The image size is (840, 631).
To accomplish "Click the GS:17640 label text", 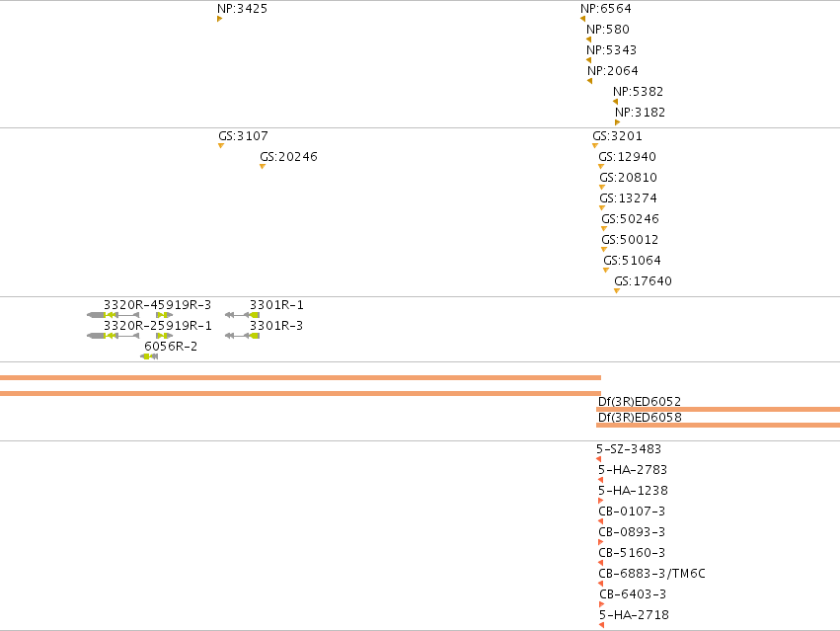I will point(643,280).
